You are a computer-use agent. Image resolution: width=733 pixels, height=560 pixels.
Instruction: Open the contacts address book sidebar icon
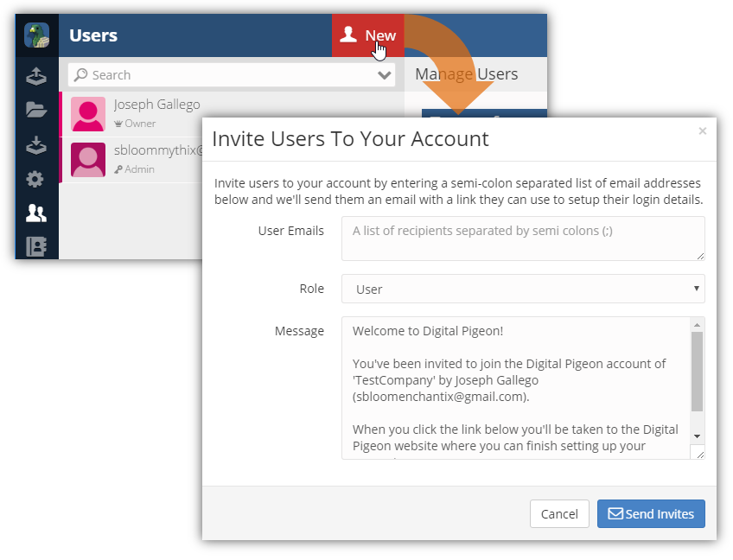click(36, 246)
